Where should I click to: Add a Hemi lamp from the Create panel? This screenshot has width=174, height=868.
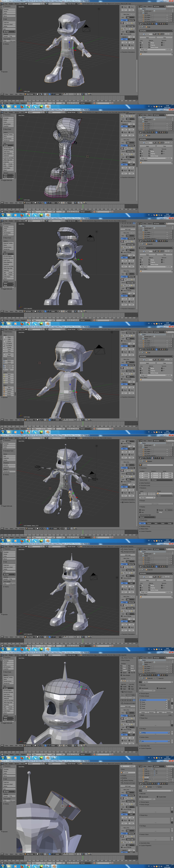click(8, 381)
